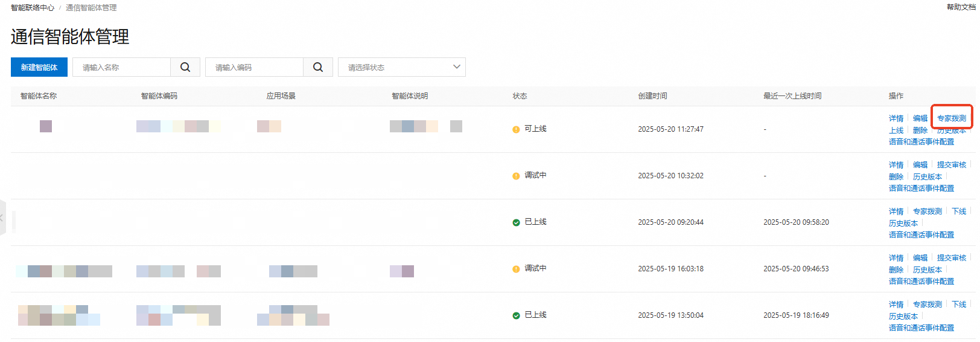
Task: Start 专家拨测 for the 可上线 row
Action: (952, 118)
